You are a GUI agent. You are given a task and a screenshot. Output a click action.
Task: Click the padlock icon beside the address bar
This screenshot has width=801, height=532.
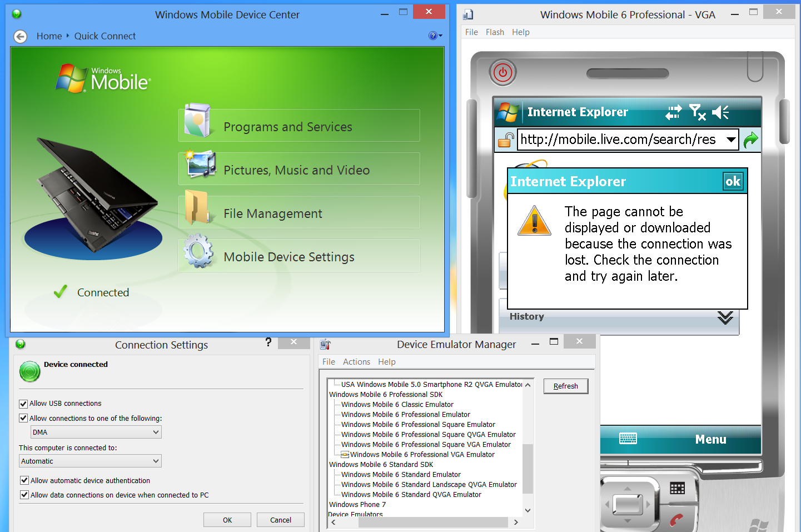click(506, 140)
